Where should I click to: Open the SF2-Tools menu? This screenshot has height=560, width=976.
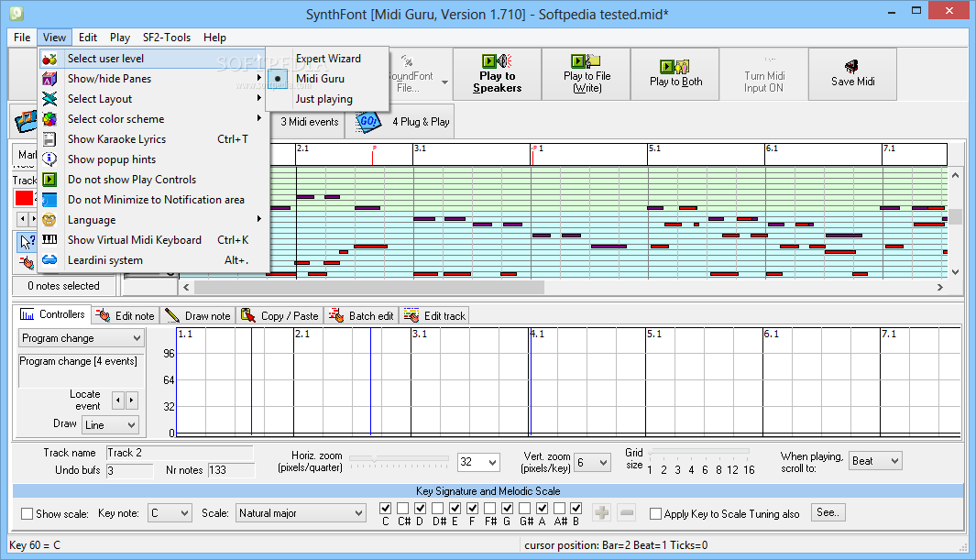click(167, 38)
